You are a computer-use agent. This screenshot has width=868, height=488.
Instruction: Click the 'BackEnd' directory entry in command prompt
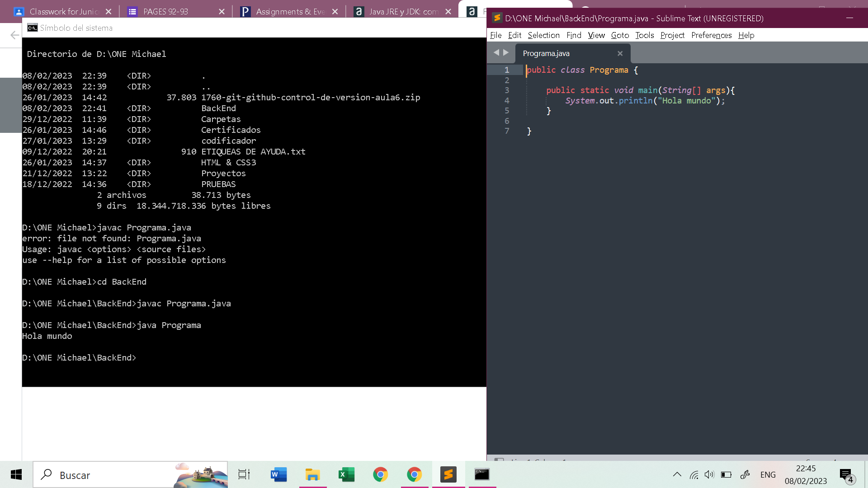(218, 108)
